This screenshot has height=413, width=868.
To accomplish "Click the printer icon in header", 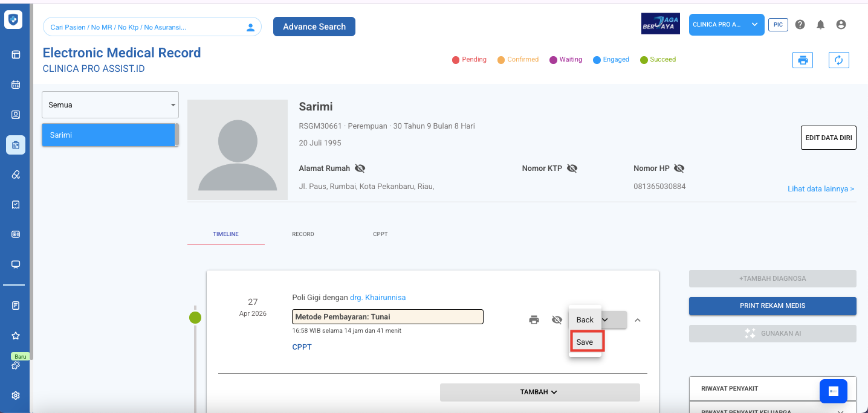I will click(803, 60).
